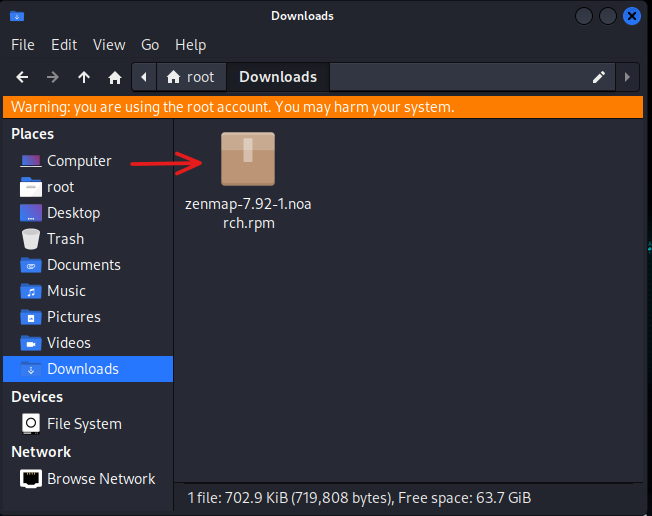This screenshot has width=652, height=516.
Task: Open the View menu
Action: (109, 45)
